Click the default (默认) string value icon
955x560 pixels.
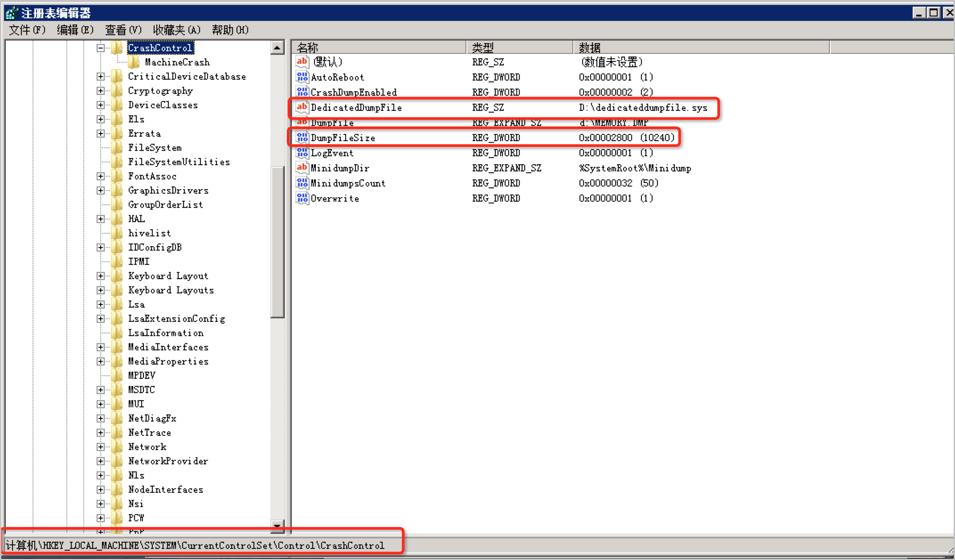click(302, 62)
